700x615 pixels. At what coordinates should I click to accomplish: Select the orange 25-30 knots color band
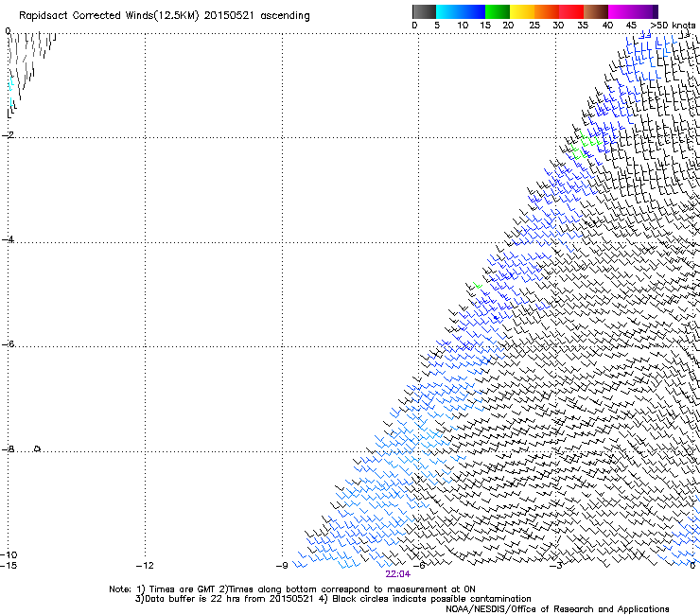547,11
